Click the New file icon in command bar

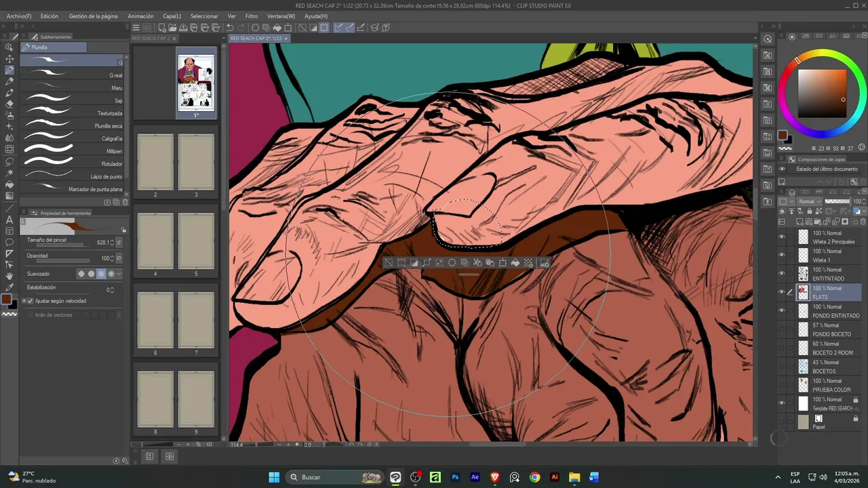pos(162,28)
